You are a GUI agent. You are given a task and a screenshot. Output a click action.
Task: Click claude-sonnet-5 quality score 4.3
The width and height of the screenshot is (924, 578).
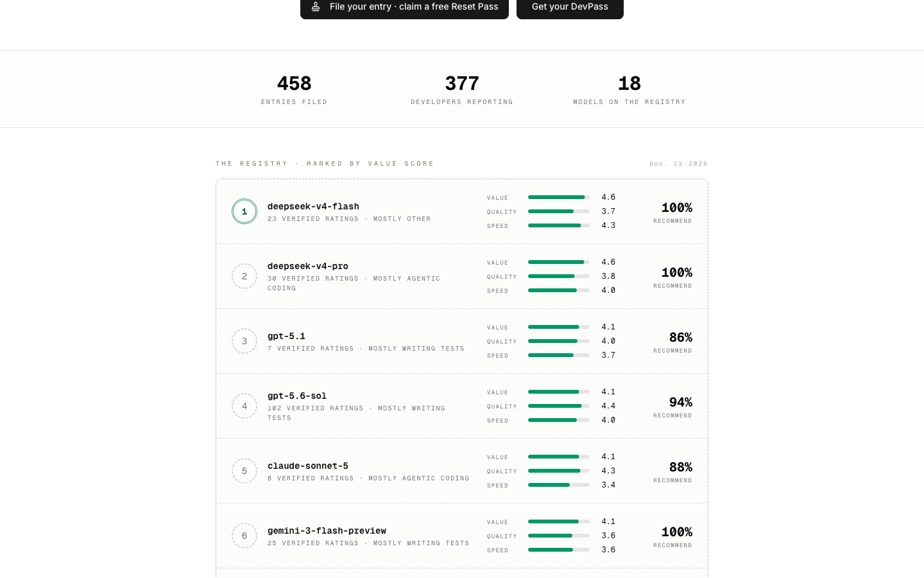(608, 471)
